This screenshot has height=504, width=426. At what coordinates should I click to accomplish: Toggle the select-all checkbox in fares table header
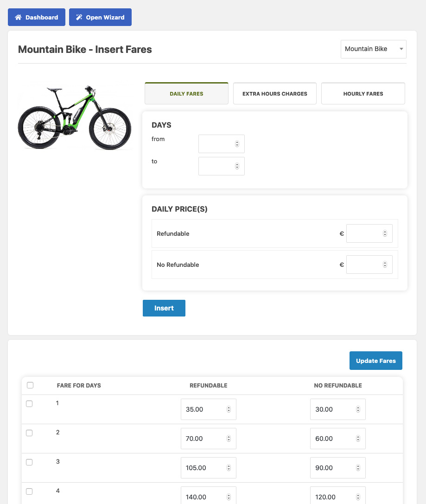[30, 385]
